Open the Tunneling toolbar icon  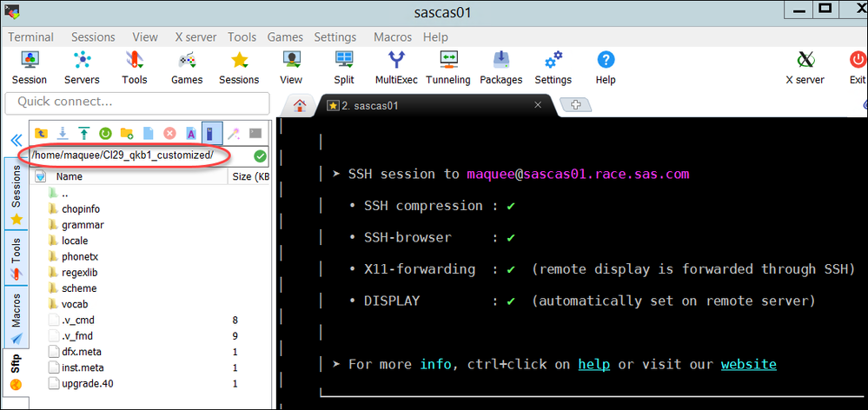tap(447, 68)
